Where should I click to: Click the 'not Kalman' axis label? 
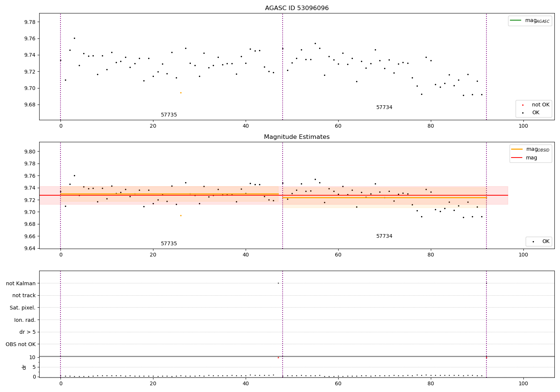pyautogui.click(x=21, y=283)
